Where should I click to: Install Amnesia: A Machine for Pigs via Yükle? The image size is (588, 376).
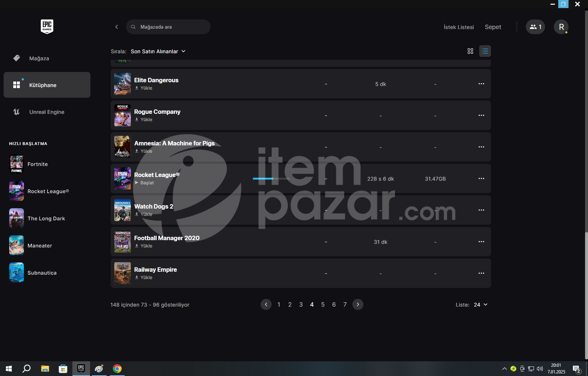point(143,151)
